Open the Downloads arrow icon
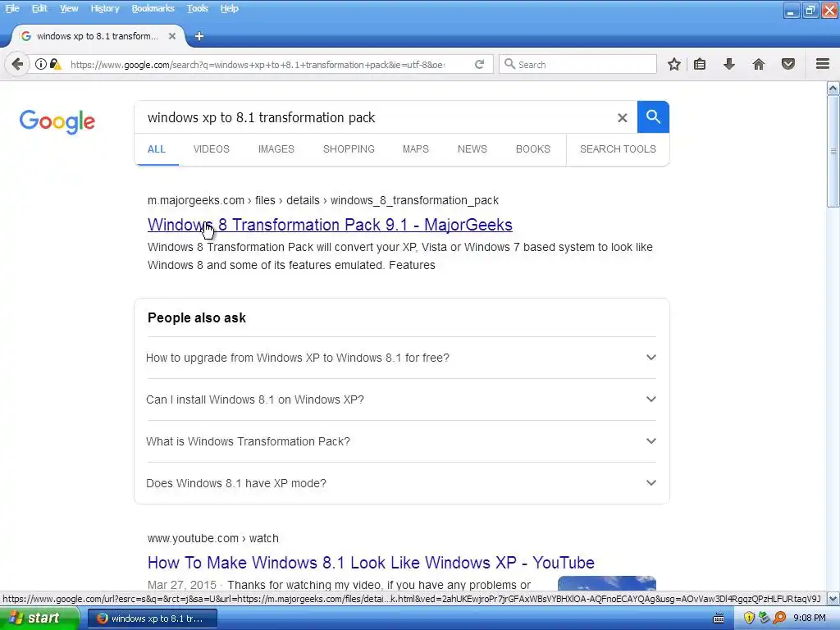Screen dimensions: 840x630 click(729, 64)
